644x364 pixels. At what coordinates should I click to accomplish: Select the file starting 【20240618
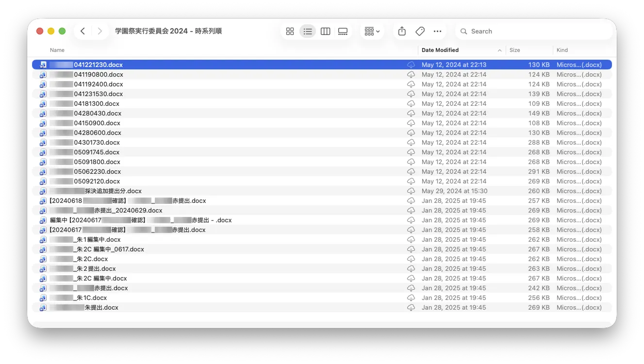(x=322, y=200)
